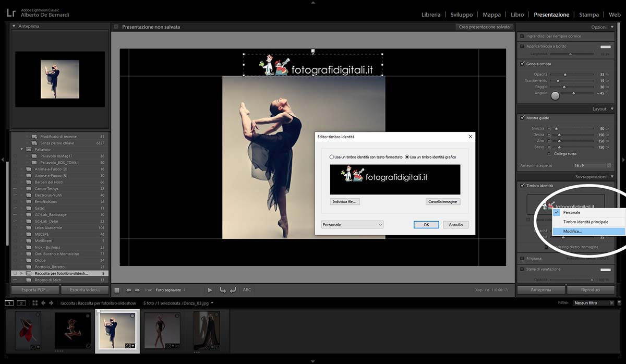The width and height of the screenshot is (626, 364).
Task: Switch to the Sviluppo module
Action: click(461, 15)
